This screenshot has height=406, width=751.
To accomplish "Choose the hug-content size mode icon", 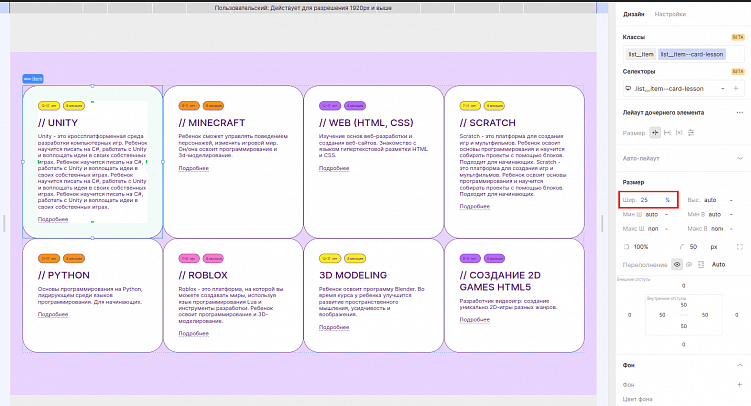I will coord(679,133).
